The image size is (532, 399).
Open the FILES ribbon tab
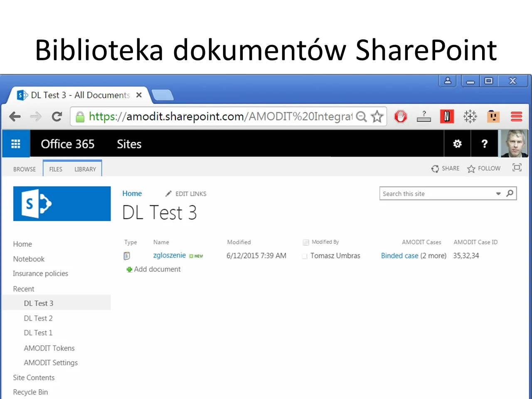[56, 169]
